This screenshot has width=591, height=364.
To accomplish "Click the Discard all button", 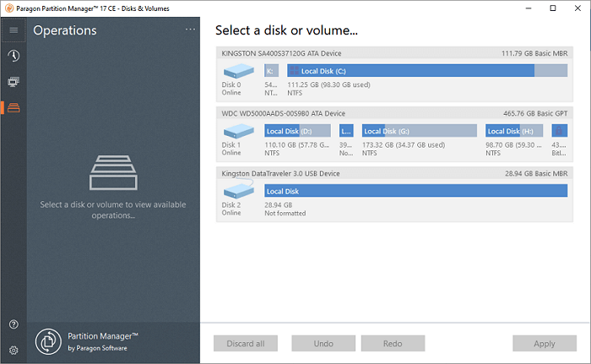I will point(246,344).
